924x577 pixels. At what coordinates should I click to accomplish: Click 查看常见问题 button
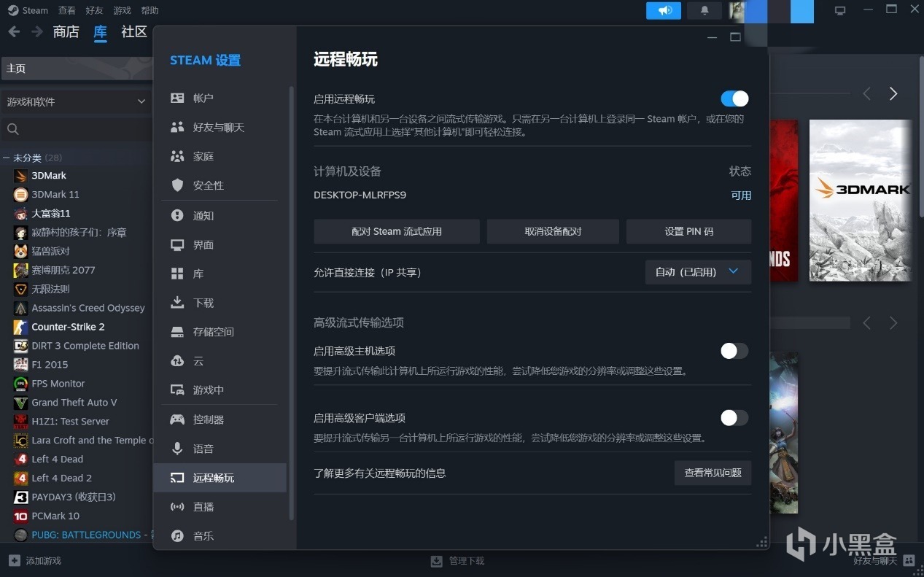click(713, 473)
